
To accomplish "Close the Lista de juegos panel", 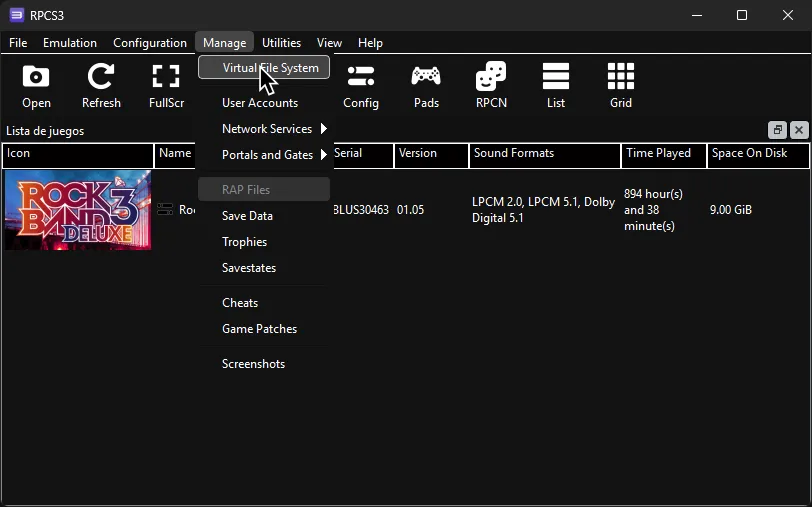I will 799,130.
